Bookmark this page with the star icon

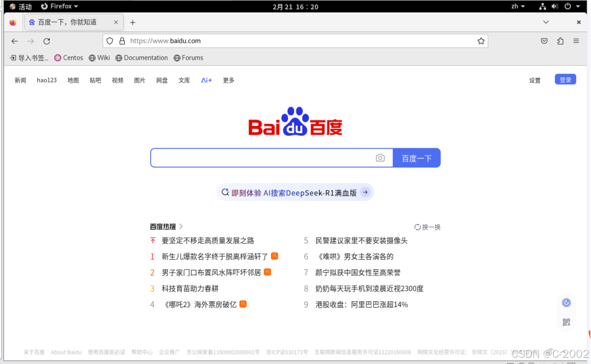pyautogui.click(x=481, y=41)
